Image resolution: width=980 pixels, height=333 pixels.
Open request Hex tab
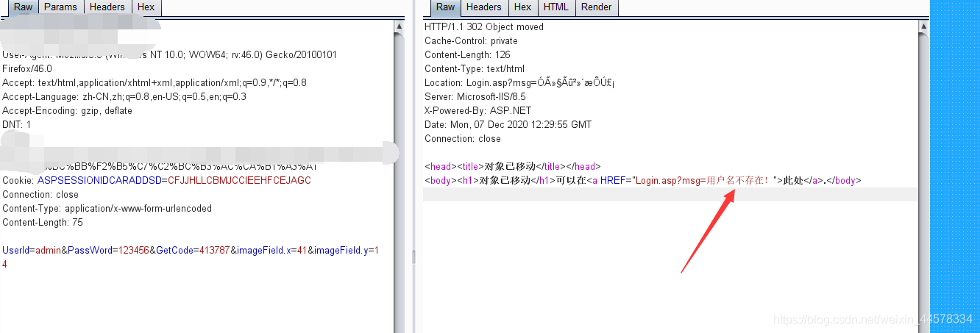(x=146, y=7)
